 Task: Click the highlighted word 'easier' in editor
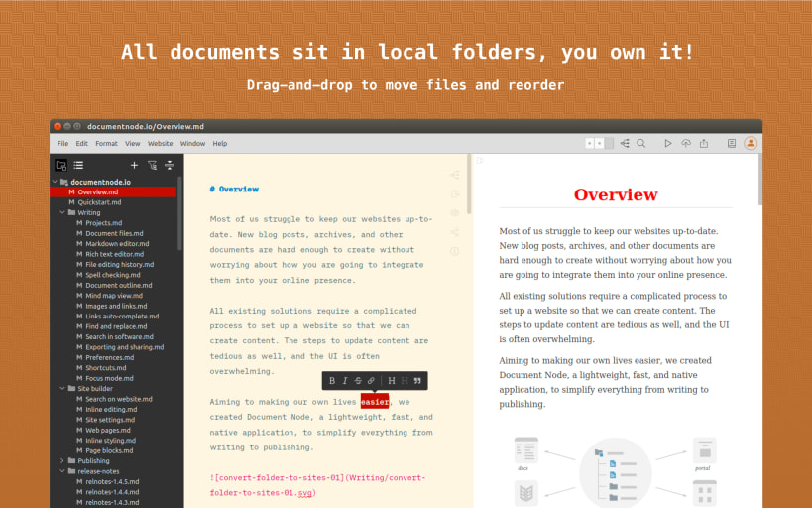click(x=375, y=402)
